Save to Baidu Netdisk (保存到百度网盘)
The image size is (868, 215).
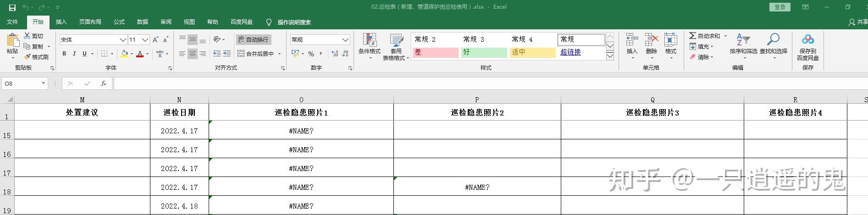[x=808, y=47]
